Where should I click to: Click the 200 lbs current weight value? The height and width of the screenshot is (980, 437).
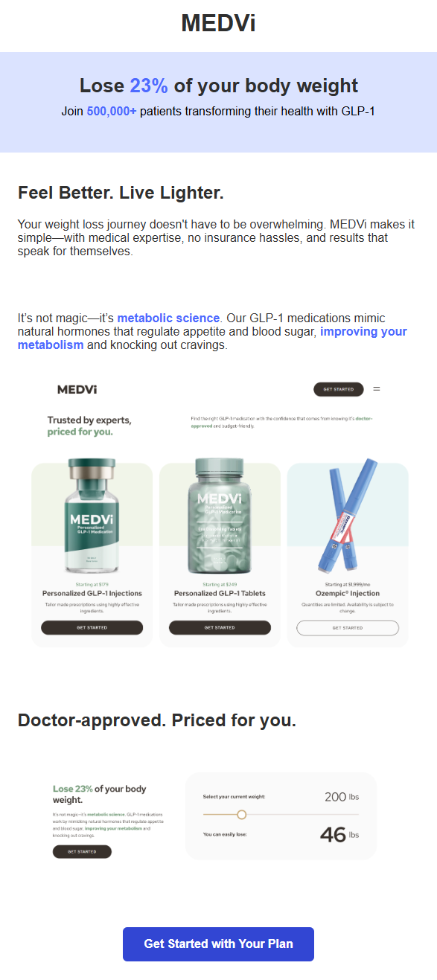[x=342, y=796]
